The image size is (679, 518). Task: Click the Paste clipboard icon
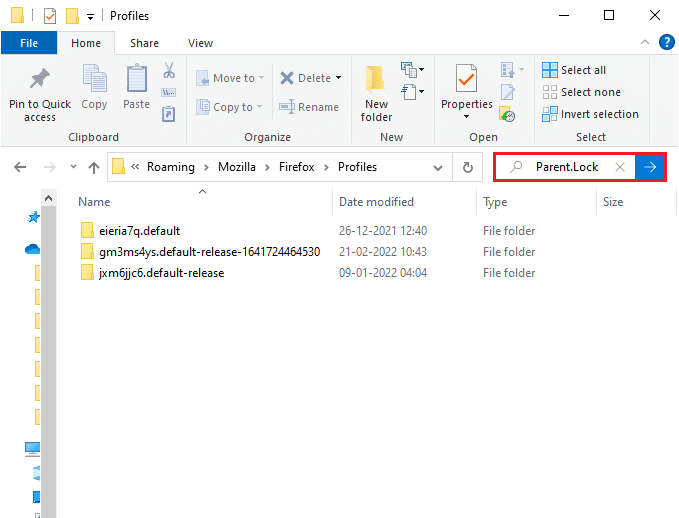[x=136, y=78]
